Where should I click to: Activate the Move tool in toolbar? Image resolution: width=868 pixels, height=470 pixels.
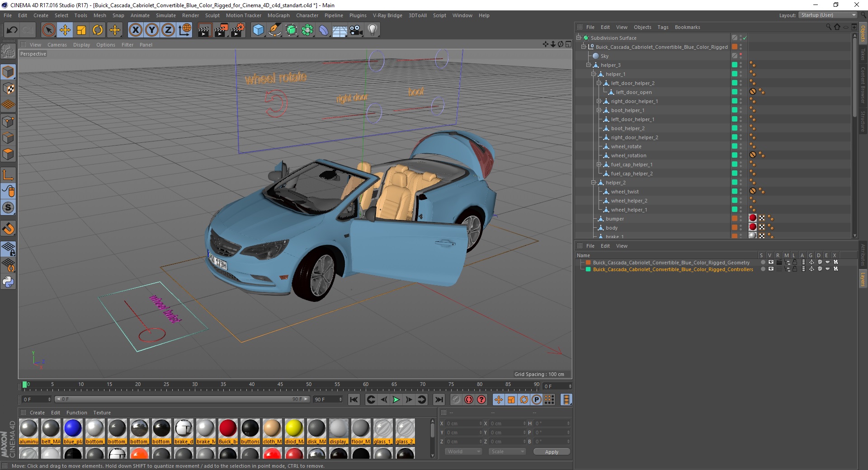coord(65,30)
